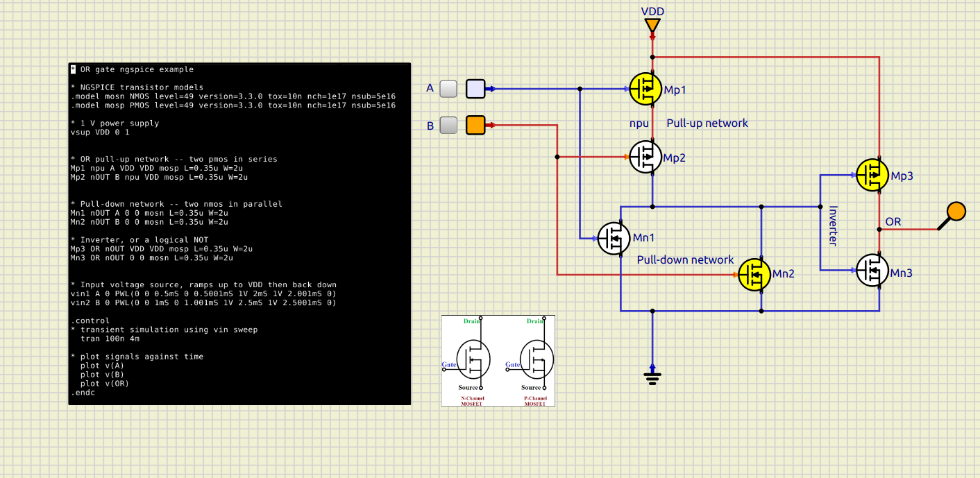Click the vertical "Inverter" label
Image resolution: width=980 pixels, height=478 pixels.
coord(834,225)
